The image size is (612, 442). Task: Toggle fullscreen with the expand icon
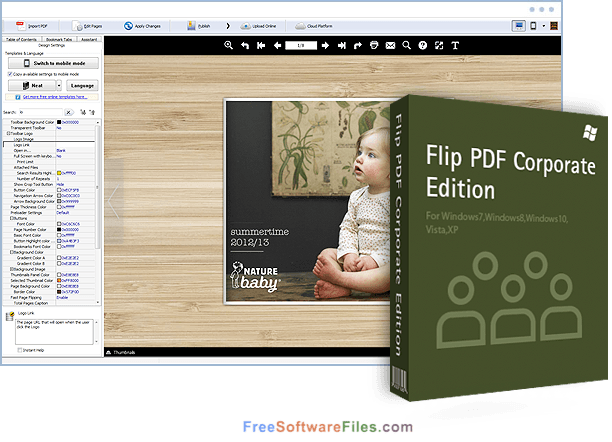coord(439,45)
